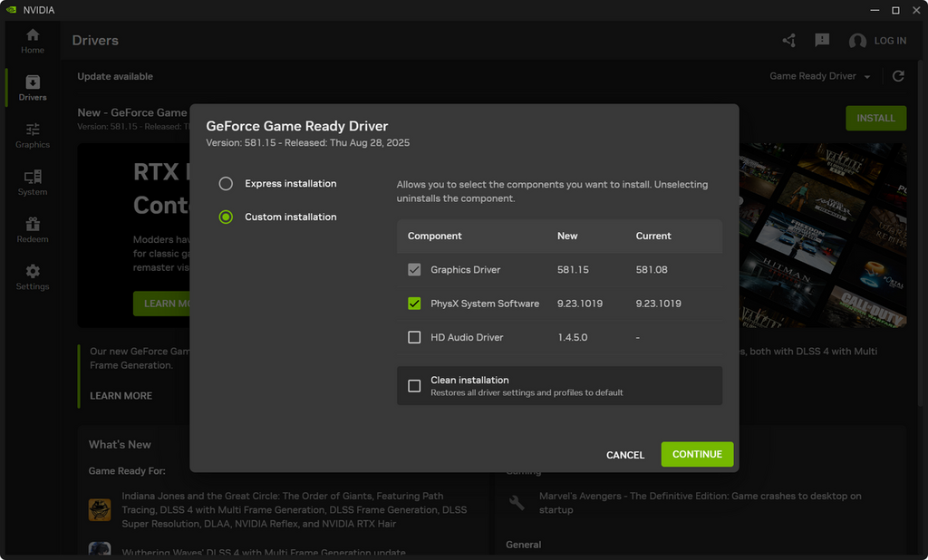Open the Redeem gift icon
The height and width of the screenshot is (560, 928).
coord(33,229)
